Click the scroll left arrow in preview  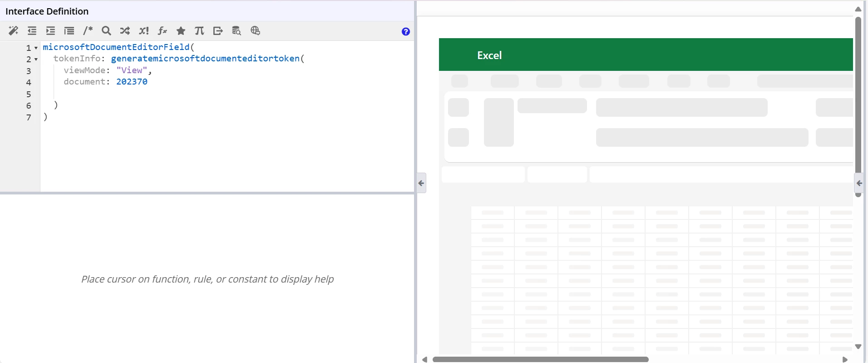424,359
